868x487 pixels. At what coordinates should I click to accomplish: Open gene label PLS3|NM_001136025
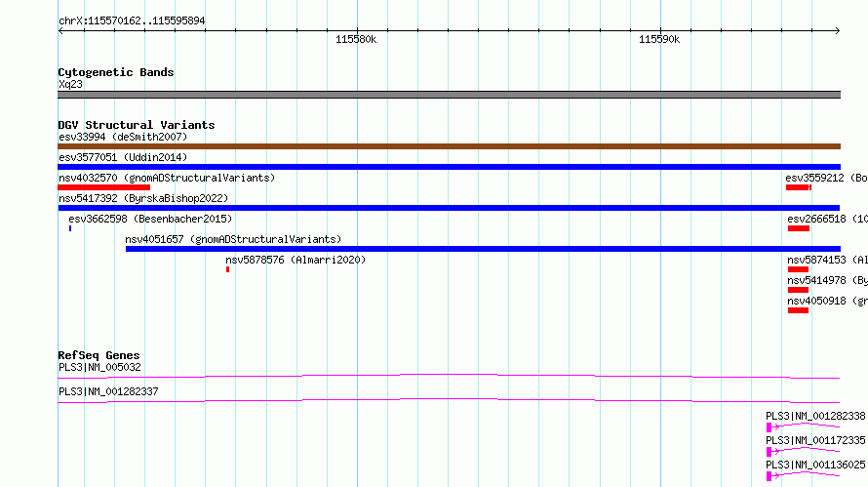coord(815,465)
